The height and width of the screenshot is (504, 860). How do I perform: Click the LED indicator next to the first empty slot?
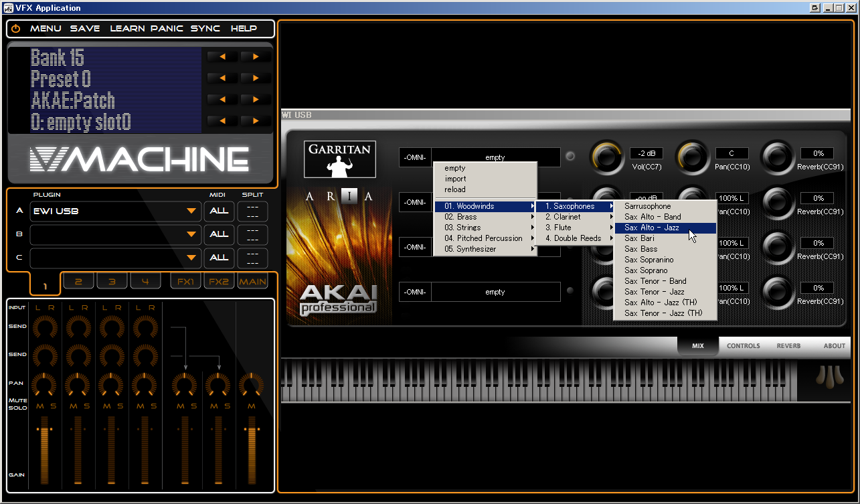(570, 157)
